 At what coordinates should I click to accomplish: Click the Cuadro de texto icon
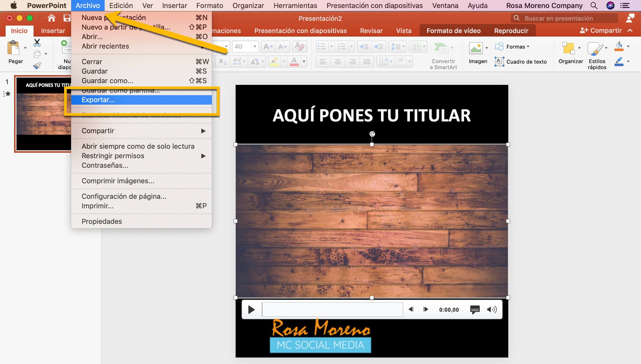tap(499, 62)
